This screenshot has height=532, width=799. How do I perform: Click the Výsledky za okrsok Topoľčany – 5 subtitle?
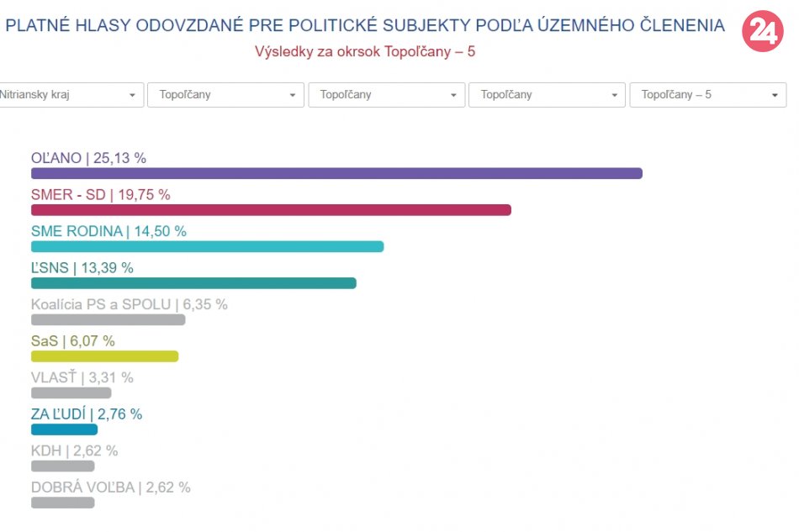[365, 51]
